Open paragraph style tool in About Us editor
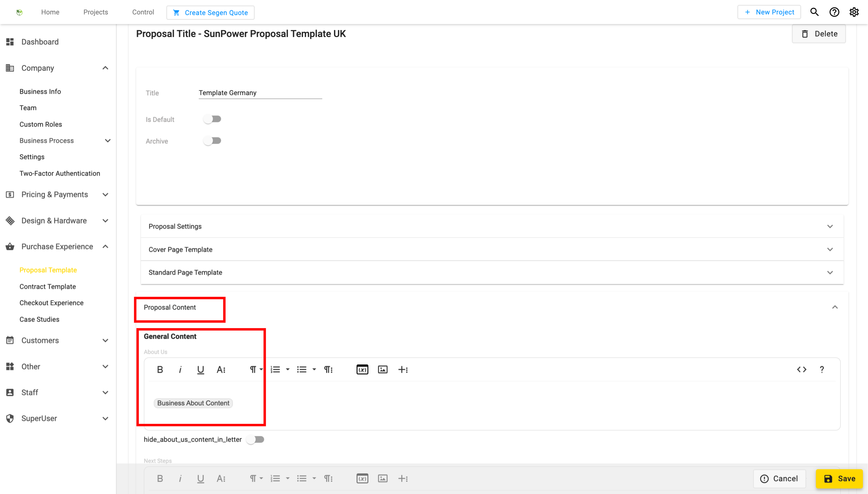Screen dimensions: 868x494 (x=328, y=370)
